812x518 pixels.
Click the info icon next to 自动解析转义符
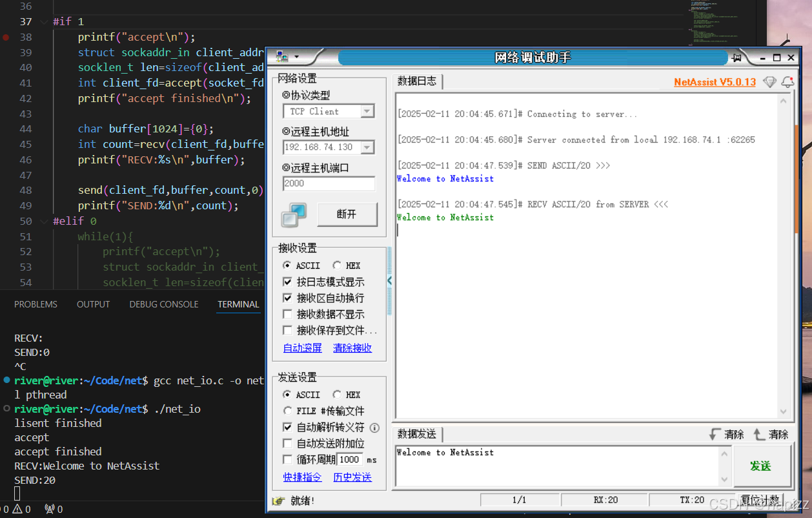(x=374, y=428)
